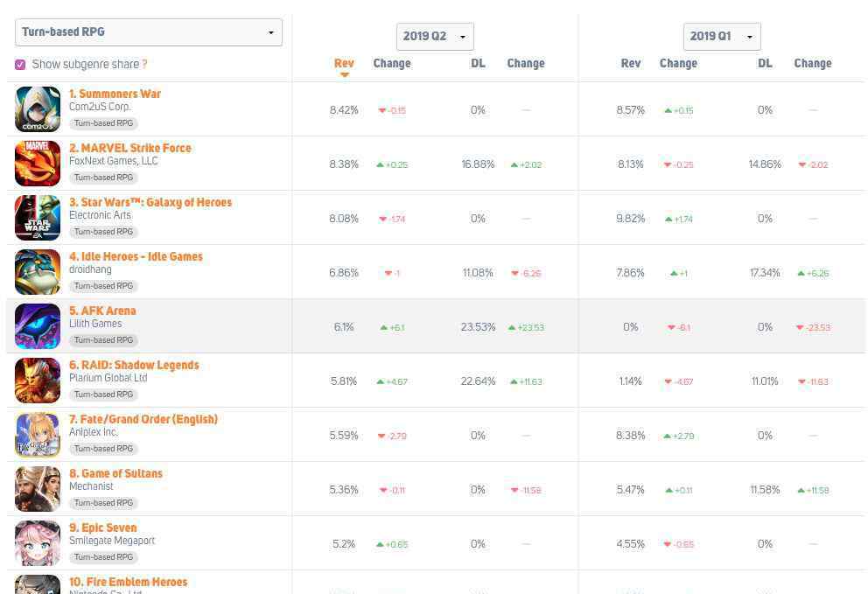
Task: Open the 2019 Q2 quarter dropdown
Action: 435,37
